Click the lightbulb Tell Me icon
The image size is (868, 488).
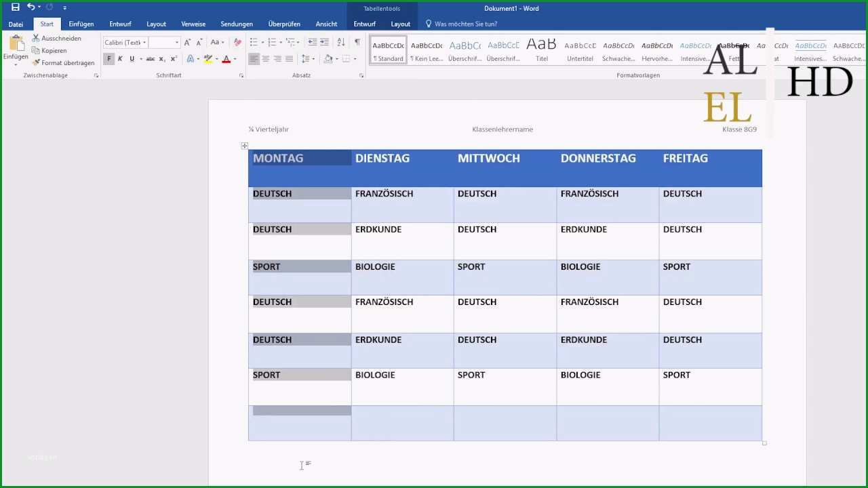[429, 24]
